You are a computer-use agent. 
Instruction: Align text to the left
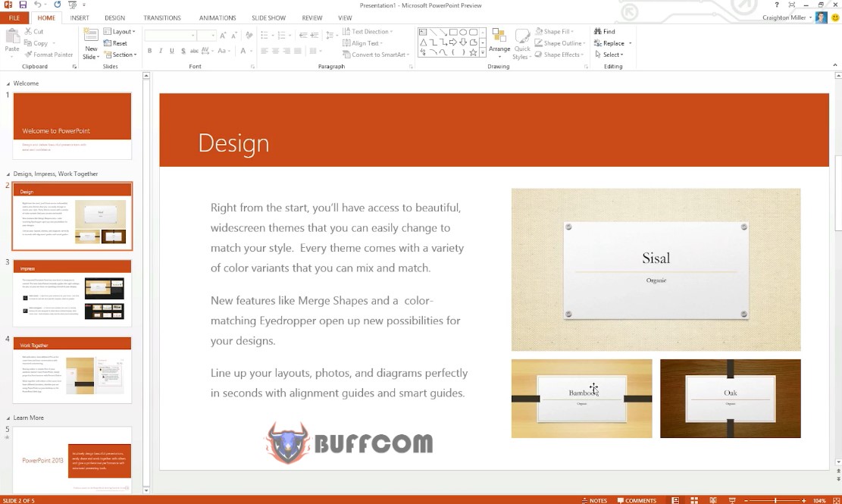coord(264,51)
